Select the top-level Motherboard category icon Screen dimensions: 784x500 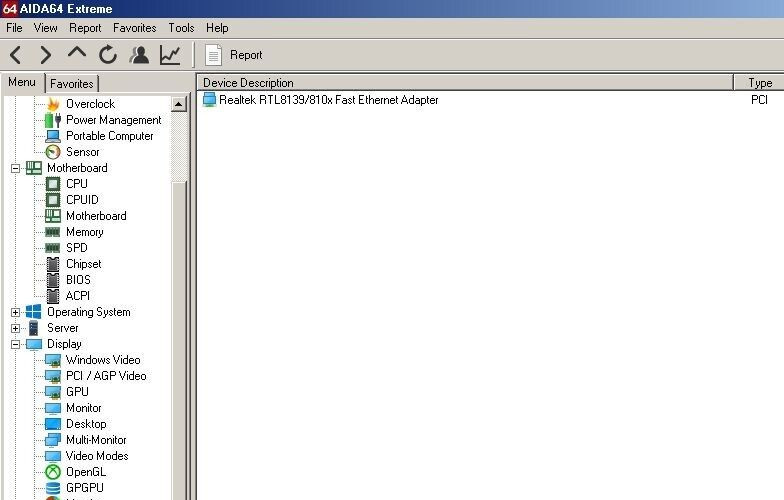(x=34, y=168)
